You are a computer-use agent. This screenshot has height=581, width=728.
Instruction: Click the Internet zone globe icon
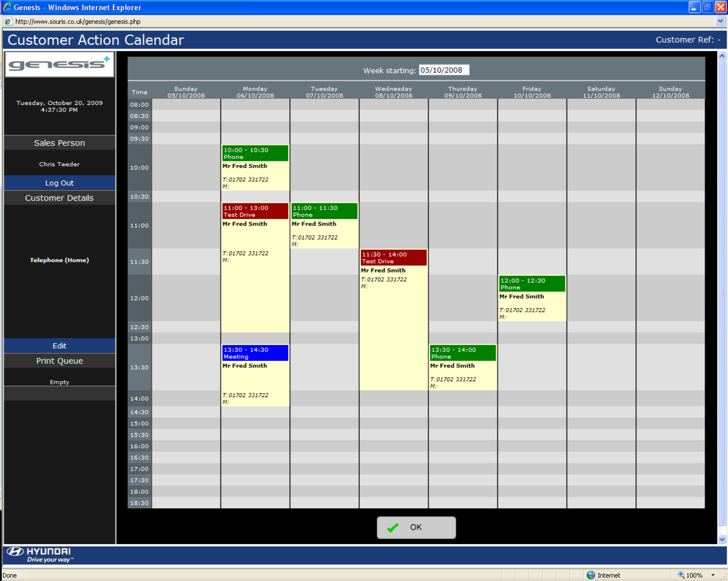click(591, 575)
